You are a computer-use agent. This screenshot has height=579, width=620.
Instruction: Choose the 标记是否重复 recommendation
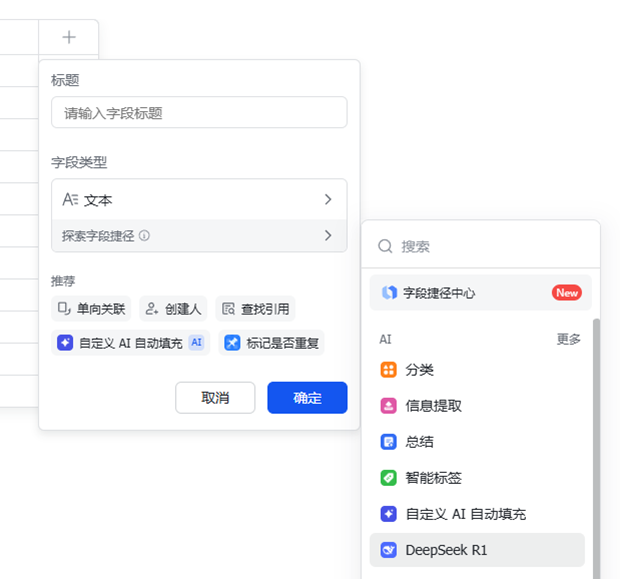pyautogui.click(x=272, y=343)
